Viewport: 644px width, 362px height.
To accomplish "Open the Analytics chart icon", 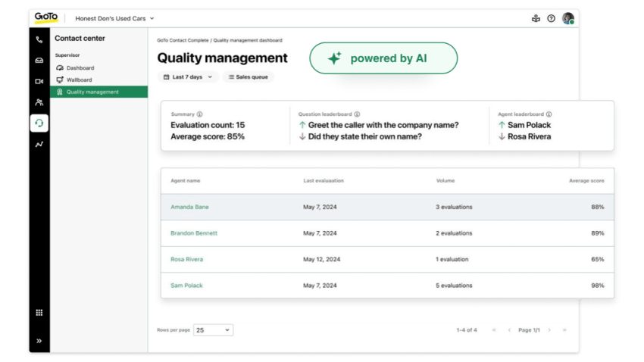I will click(39, 144).
